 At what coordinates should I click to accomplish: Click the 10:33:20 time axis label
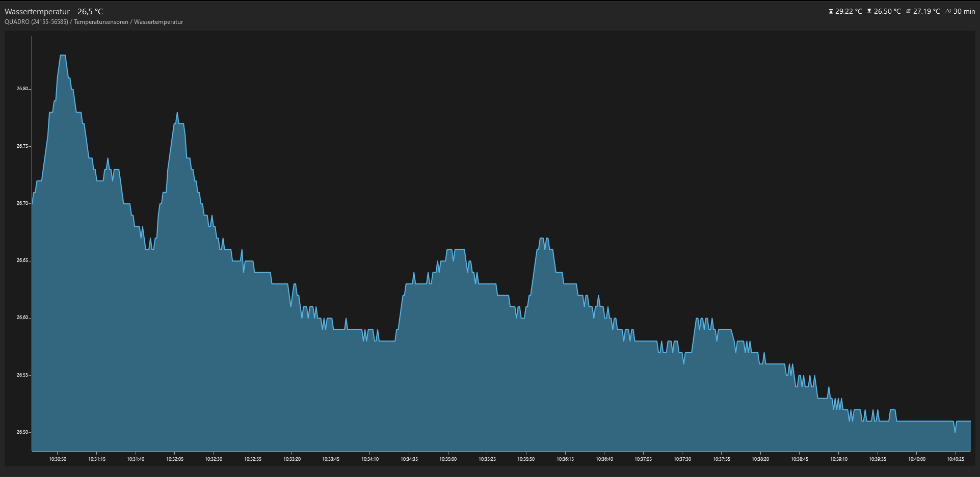click(292, 459)
